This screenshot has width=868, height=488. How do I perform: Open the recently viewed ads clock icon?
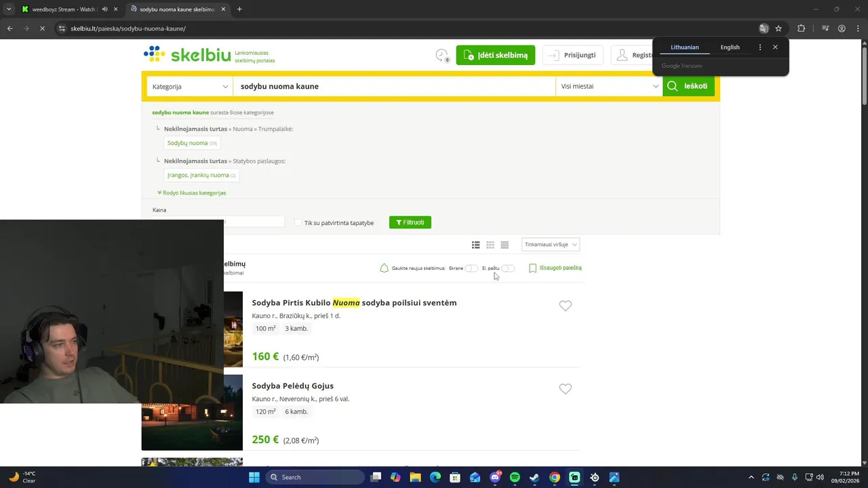pyautogui.click(x=442, y=56)
